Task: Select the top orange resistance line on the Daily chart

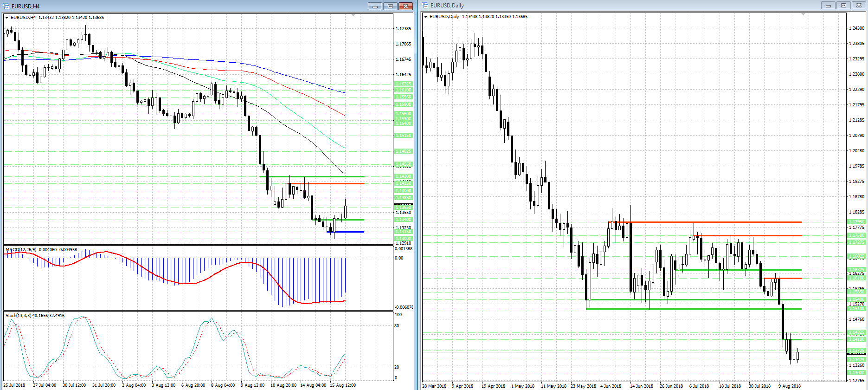Action: (x=705, y=222)
